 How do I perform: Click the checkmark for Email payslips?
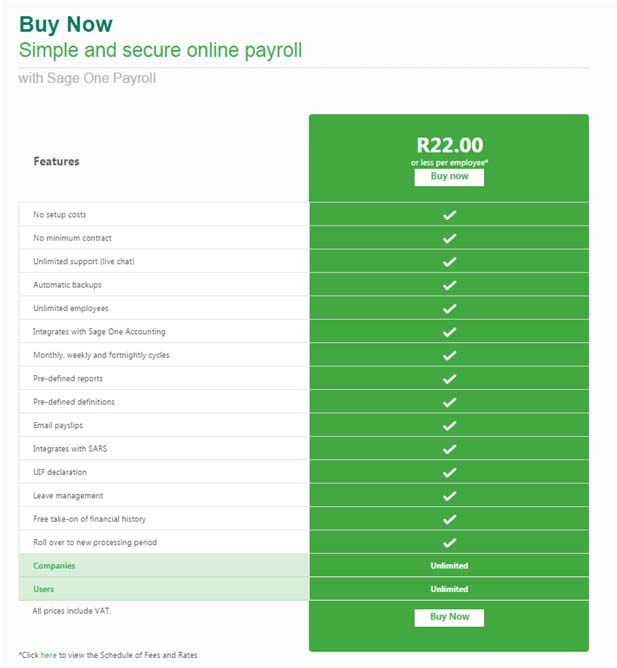[449, 426]
